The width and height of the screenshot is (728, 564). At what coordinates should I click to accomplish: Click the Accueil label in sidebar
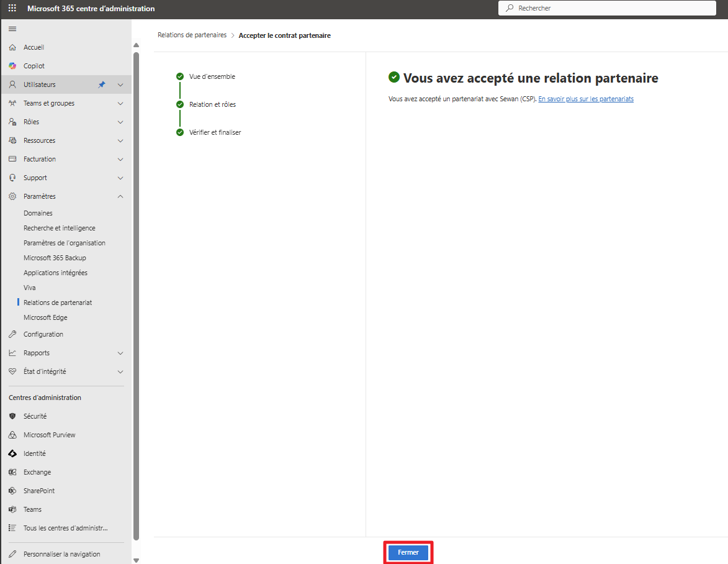pyautogui.click(x=34, y=47)
